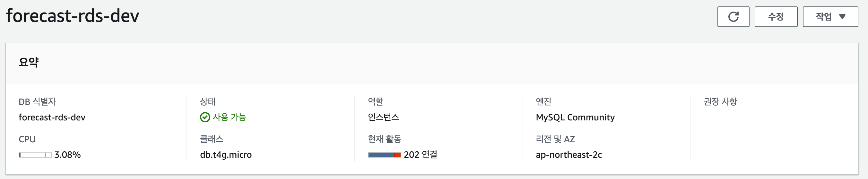Viewport: 868px width, 179px height.
Task: Expand the 작업 actions dropdown
Action: 830,16
